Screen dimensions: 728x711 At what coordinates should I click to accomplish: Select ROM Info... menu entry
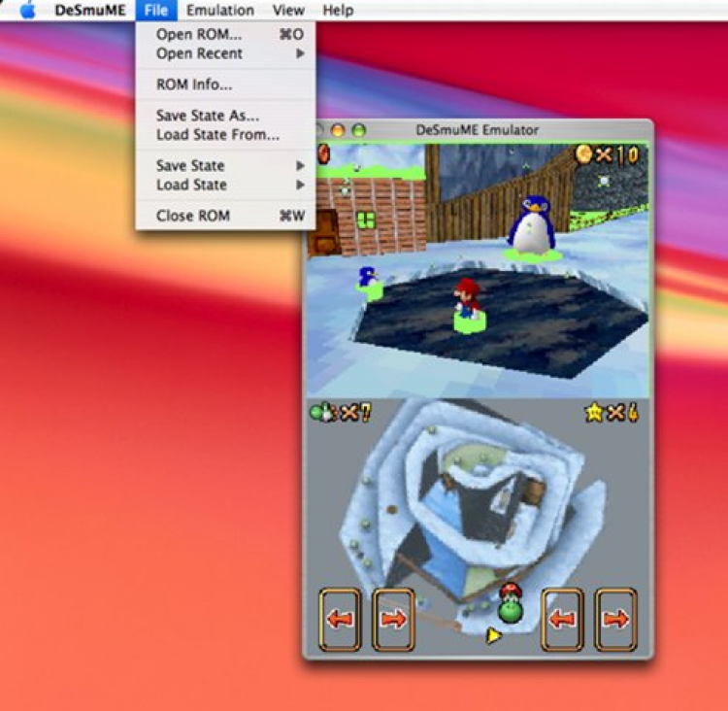(x=225, y=85)
